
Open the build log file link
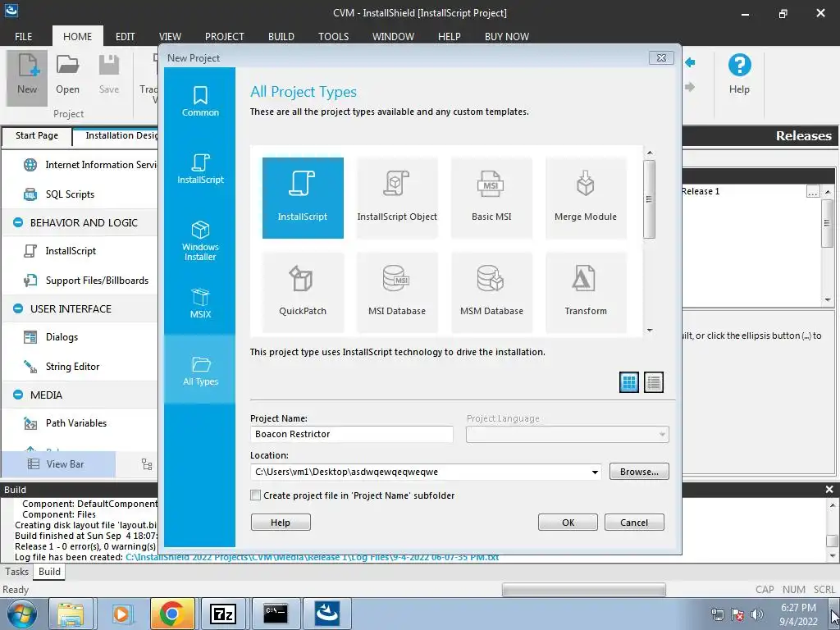[x=313, y=557]
